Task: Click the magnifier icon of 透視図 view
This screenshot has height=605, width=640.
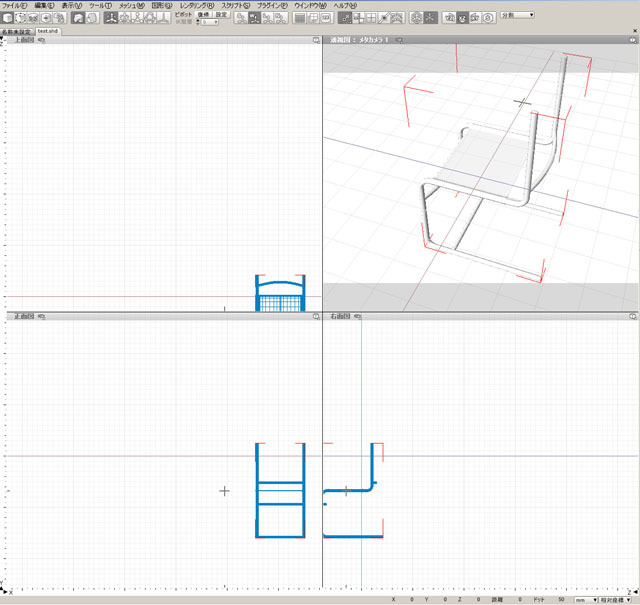Action: [633, 40]
